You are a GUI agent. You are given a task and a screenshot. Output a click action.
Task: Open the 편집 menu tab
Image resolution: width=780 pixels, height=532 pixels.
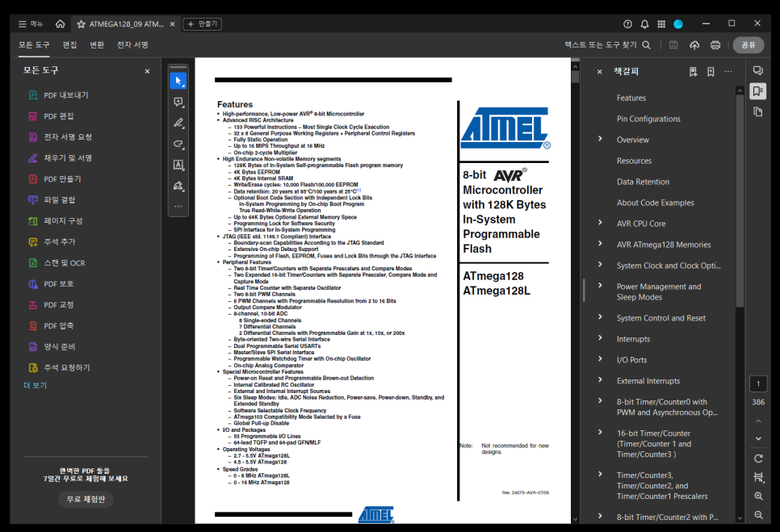[x=69, y=44]
